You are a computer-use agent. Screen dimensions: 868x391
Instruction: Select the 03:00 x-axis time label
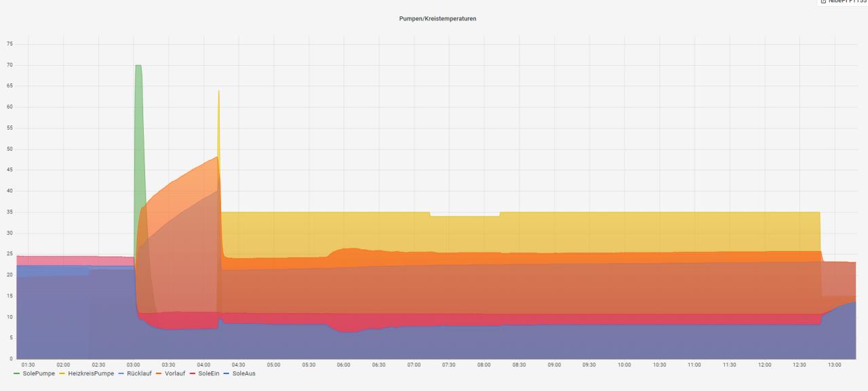click(134, 365)
